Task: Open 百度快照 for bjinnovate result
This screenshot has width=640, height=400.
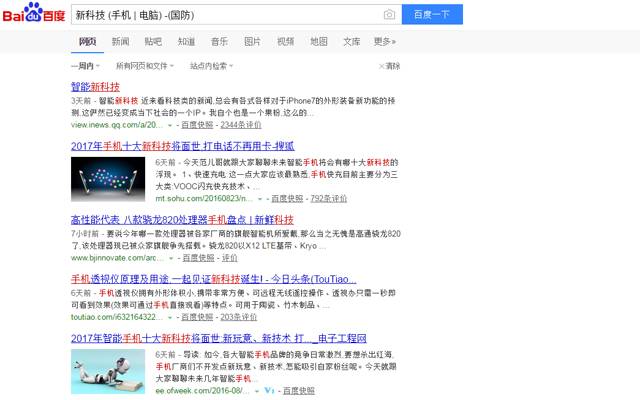Action: (x=198, y=258)
